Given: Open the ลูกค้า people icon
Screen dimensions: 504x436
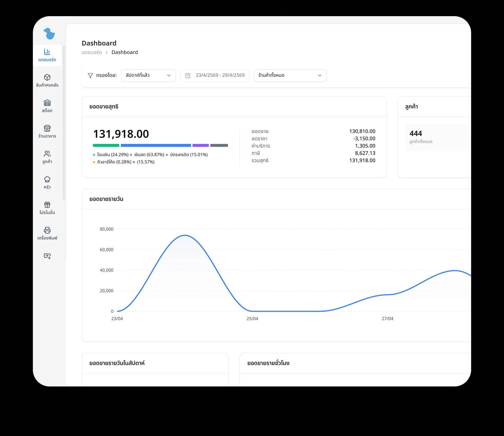Looking at the screenshot, I should tap(47, 154).
